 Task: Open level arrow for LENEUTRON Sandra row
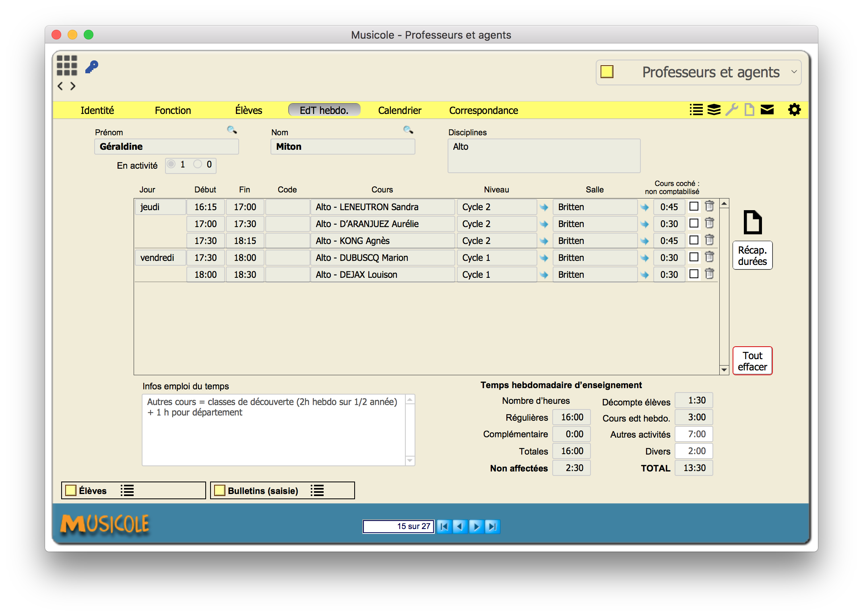(544, 207)
